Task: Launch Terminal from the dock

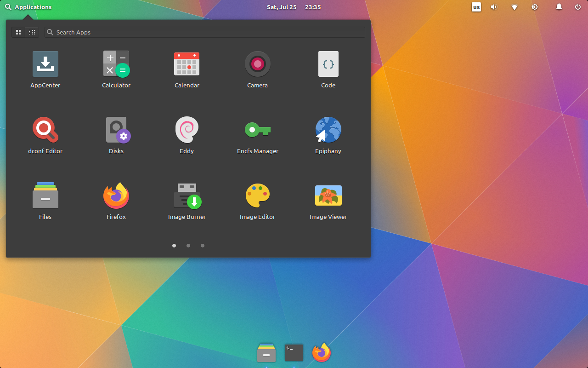Action: (x=294, y=353)
